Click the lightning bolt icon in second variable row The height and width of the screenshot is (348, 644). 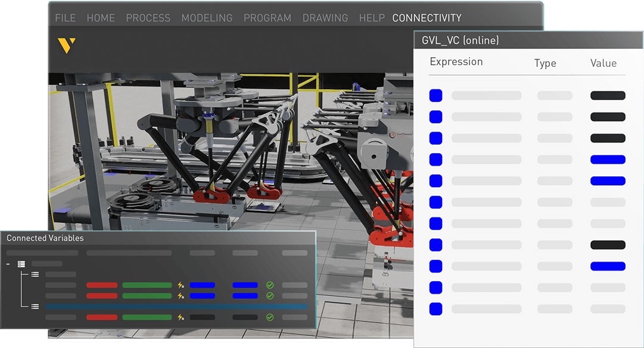coord(181,296)
